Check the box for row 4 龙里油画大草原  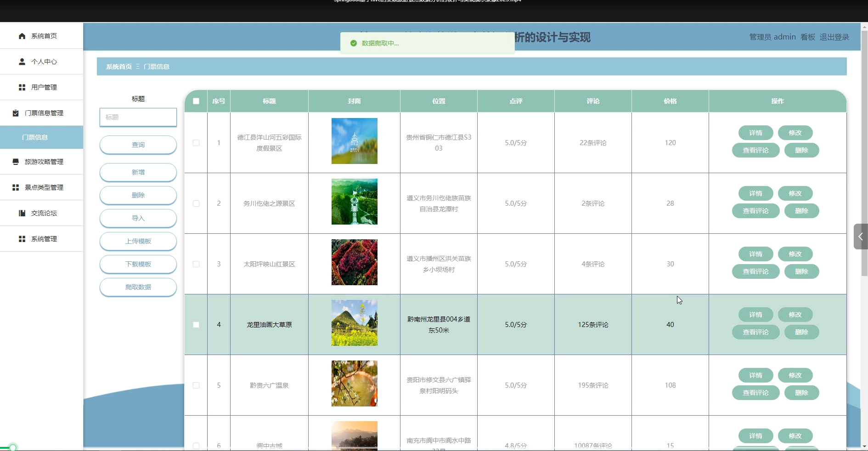coord(196,325)
